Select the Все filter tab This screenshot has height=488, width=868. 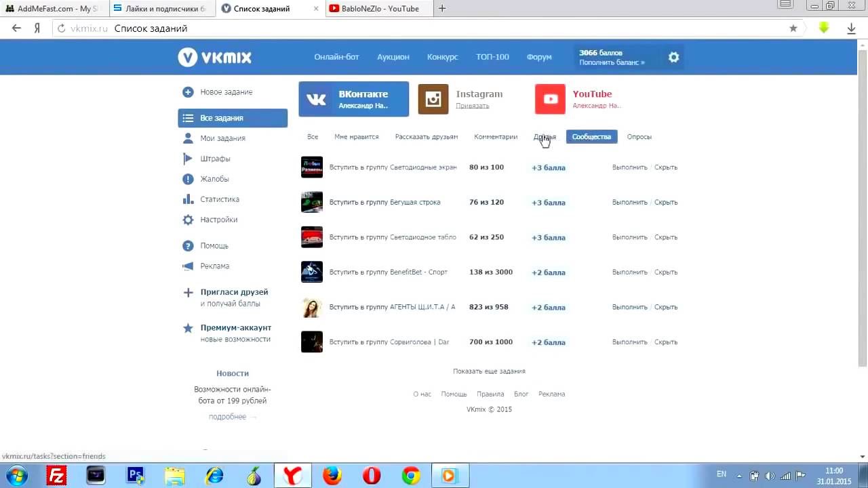[313, 137]
